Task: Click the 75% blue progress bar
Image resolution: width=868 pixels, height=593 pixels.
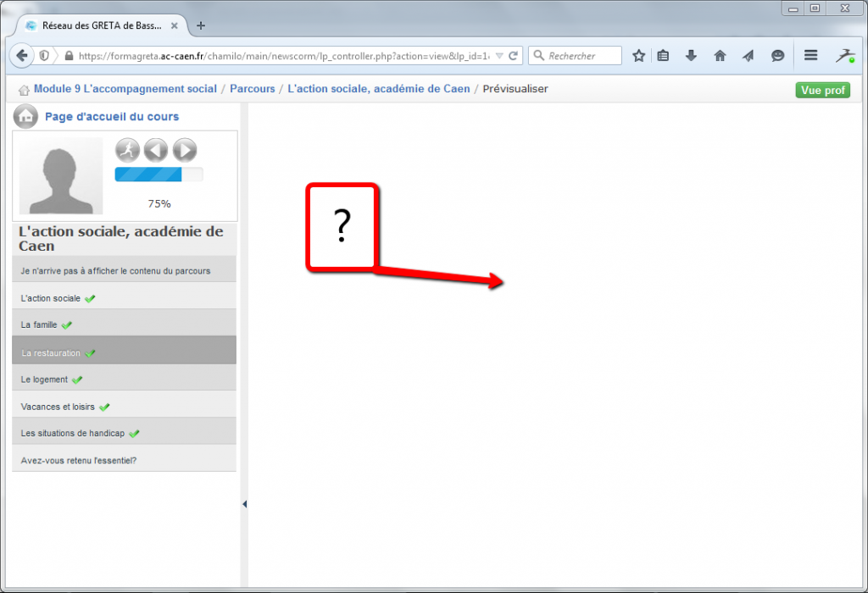Action: [x=159, y=175]
